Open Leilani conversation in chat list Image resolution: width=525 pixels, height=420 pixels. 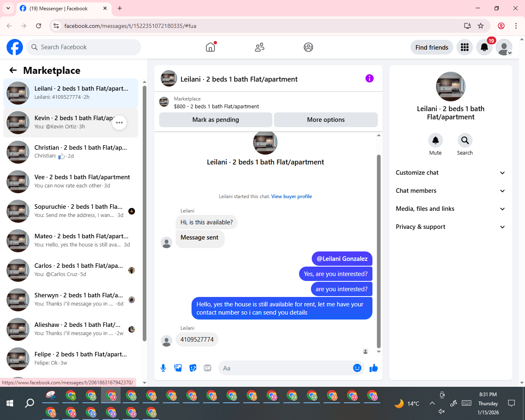pyautogui.click(x=71, y=93)
